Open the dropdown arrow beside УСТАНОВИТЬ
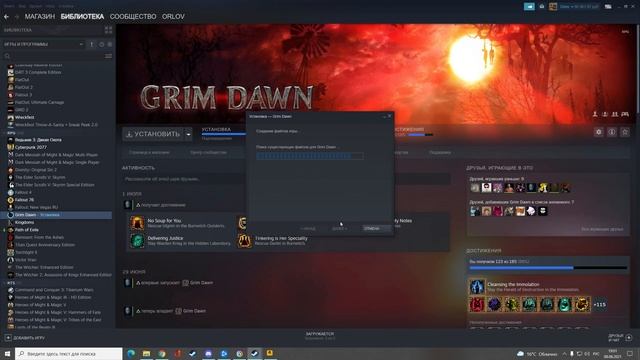640x360 pixels. click(x=188, y=134)
